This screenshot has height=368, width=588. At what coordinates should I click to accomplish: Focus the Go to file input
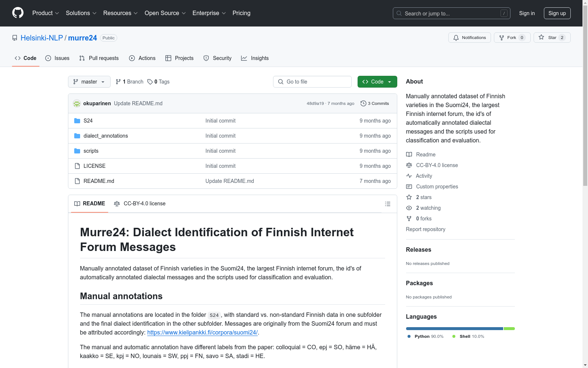point(312,82)
